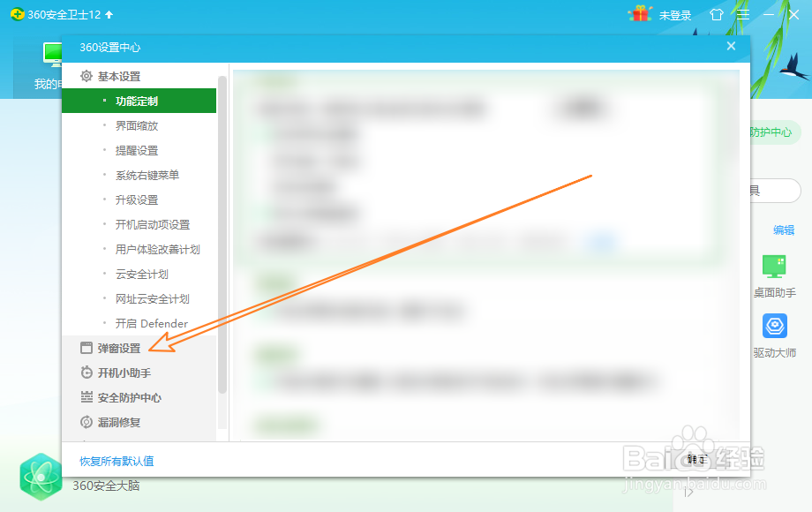Viewport: 812px width, 512px height.
Task: Click the 确定 button in settings dialog
Action: coord(696,459)
